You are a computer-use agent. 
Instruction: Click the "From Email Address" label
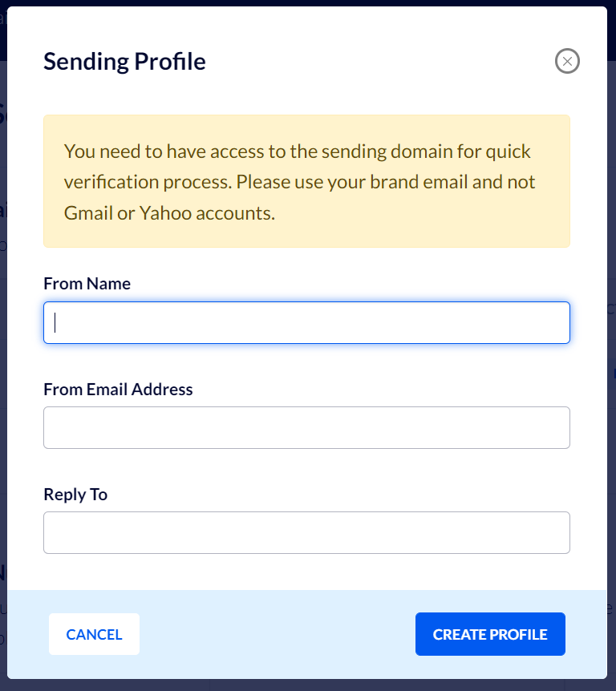118,389
